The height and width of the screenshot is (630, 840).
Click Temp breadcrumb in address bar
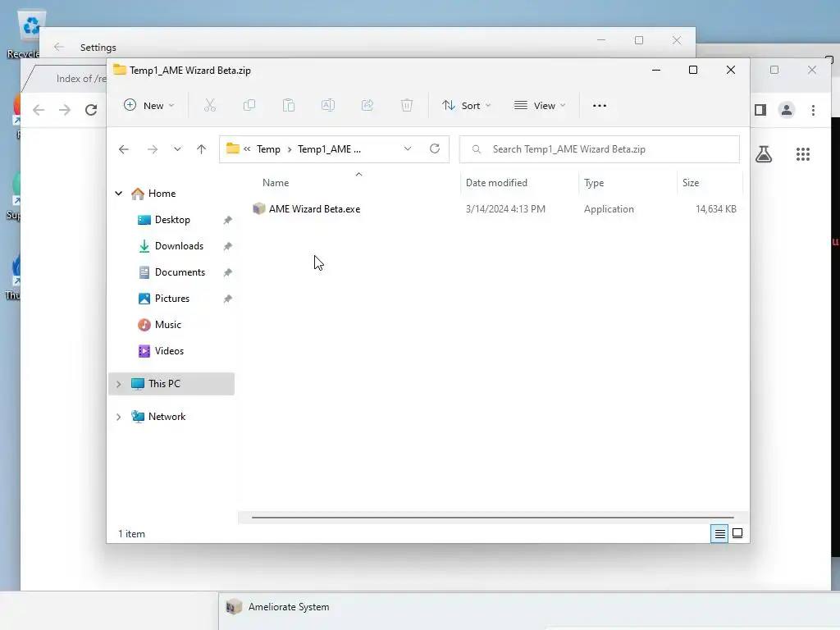[x=268, y=149]
